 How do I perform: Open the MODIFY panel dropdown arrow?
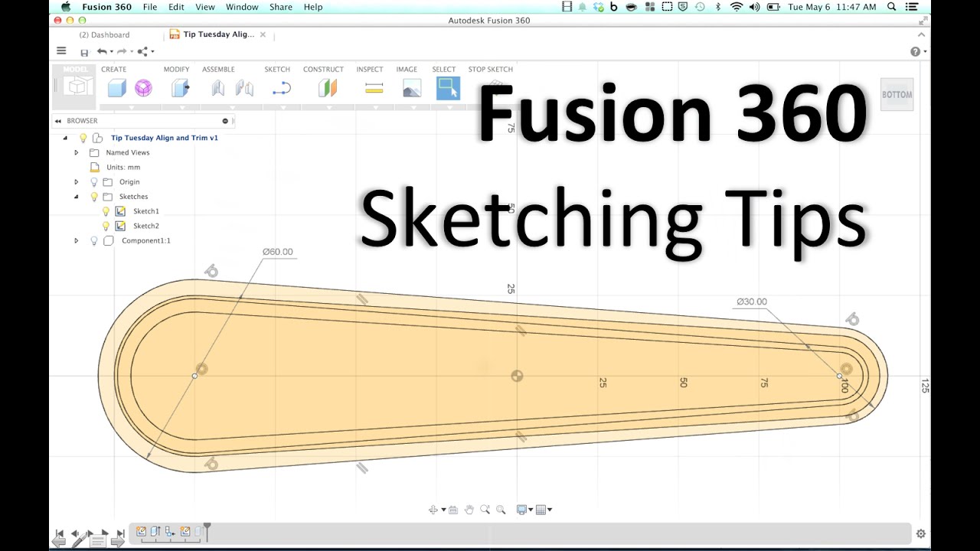click(x=182, y=108)
